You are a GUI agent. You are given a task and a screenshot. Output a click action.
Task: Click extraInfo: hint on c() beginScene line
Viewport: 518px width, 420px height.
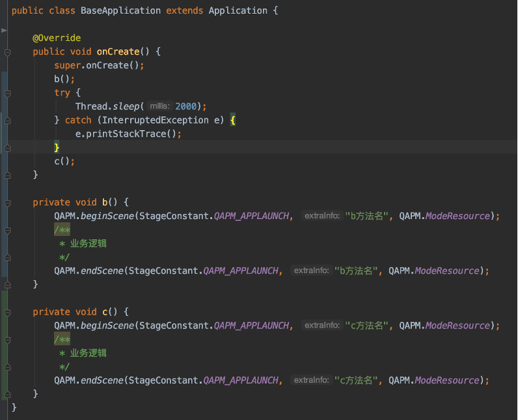(x=322, y=326)
